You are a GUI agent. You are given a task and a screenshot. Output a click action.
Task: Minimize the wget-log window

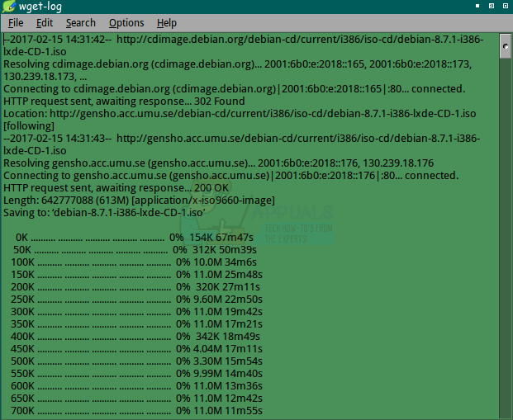477,6
